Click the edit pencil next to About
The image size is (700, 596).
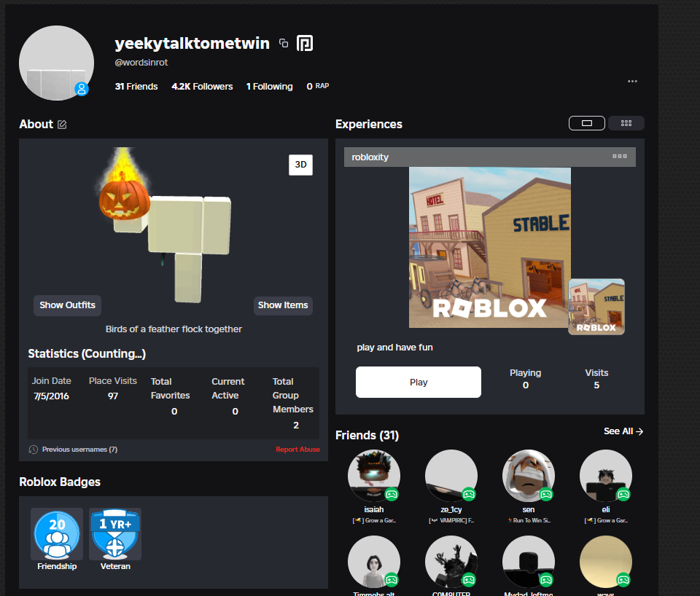tap(62, 125)
